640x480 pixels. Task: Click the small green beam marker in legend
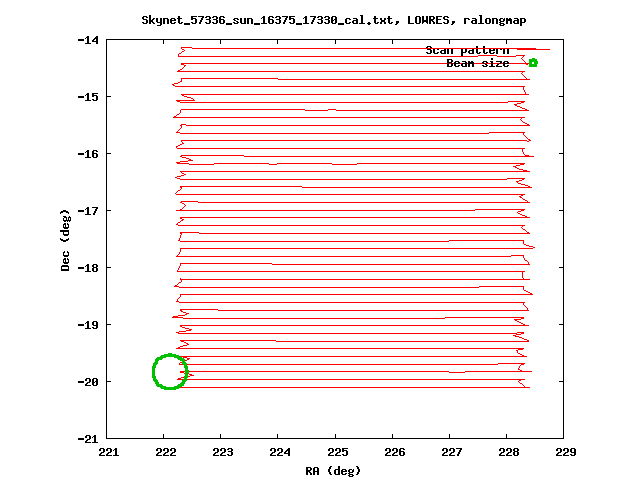533,63
